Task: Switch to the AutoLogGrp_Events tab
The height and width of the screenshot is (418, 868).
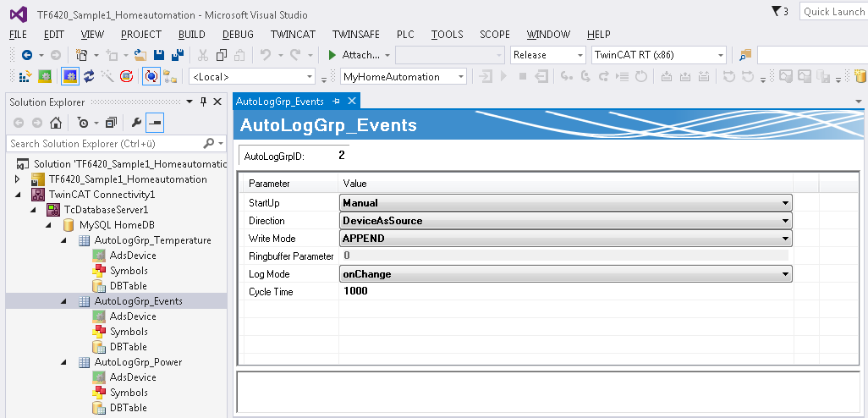Action: tap(279, 102)
